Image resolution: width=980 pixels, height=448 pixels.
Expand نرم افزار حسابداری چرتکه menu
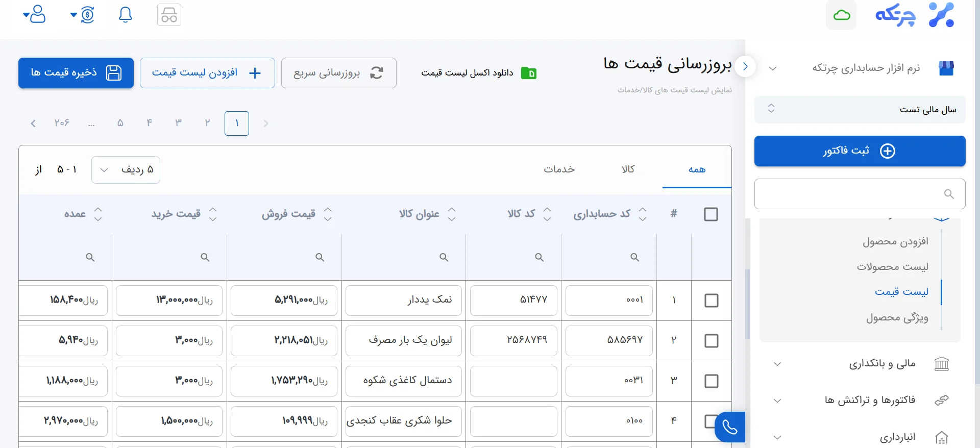coord(860,68)
